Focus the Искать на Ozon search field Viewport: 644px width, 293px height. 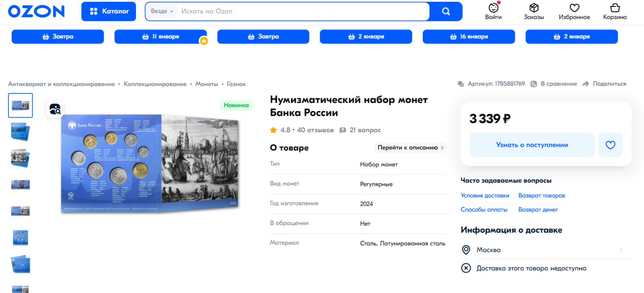pyautogui.click(x=302, y=11)
